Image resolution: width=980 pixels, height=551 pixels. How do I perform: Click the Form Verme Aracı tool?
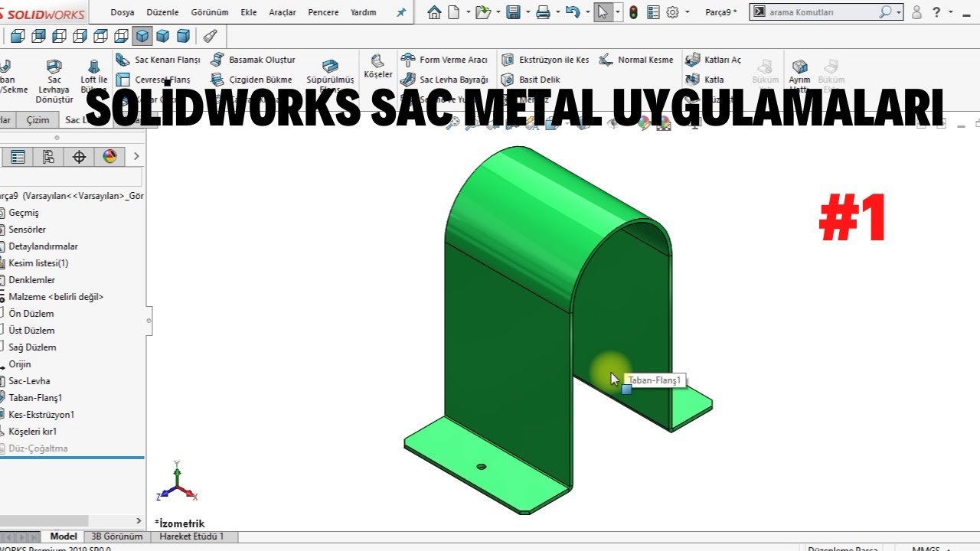click(x=444, y=60)
